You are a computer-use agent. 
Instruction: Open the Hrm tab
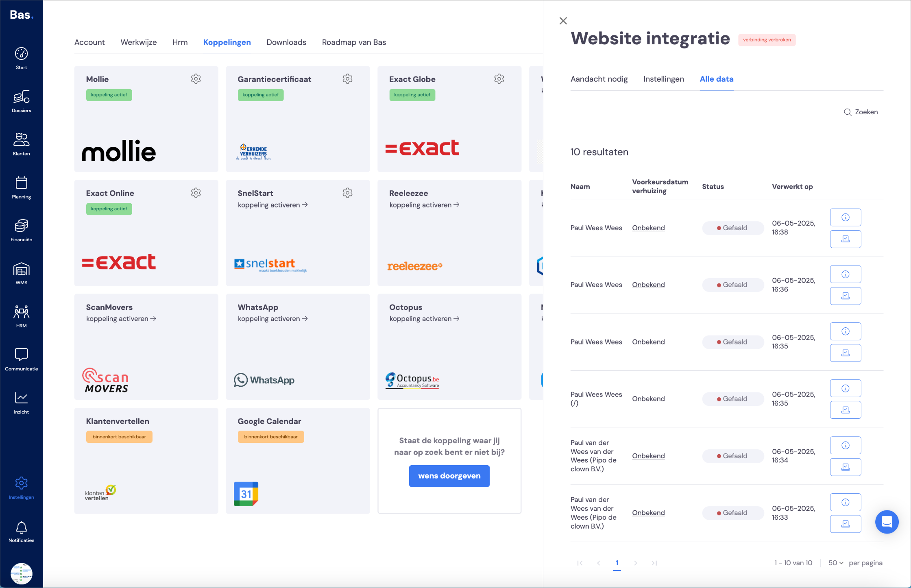[180, 42]
